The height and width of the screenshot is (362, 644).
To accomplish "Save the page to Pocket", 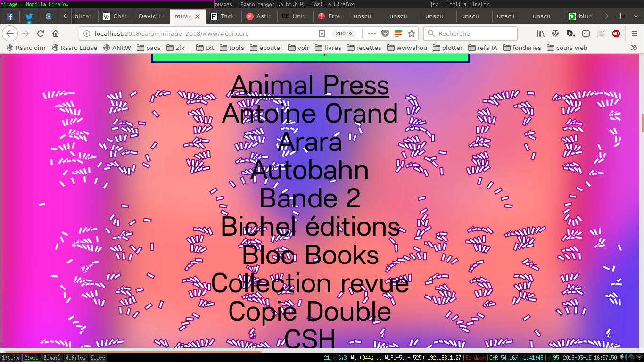I will click(385, 33).
